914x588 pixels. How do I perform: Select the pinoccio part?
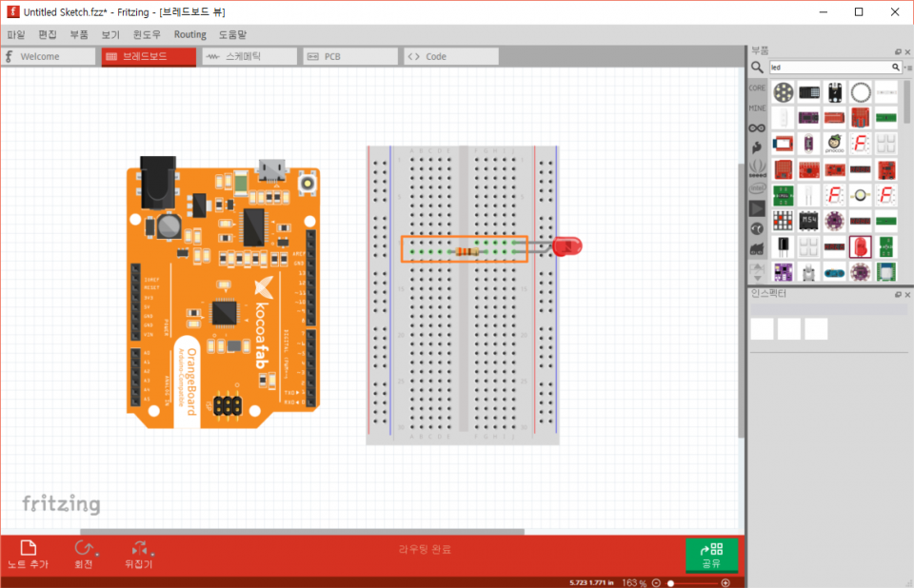(x=834, y=144)
